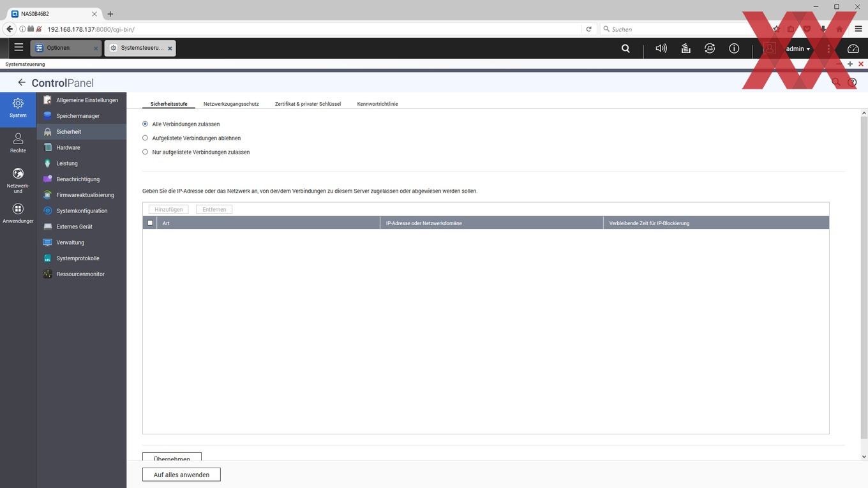Click Auf alles anwenden button
This screenshot has height=488, width=868.
181,475
